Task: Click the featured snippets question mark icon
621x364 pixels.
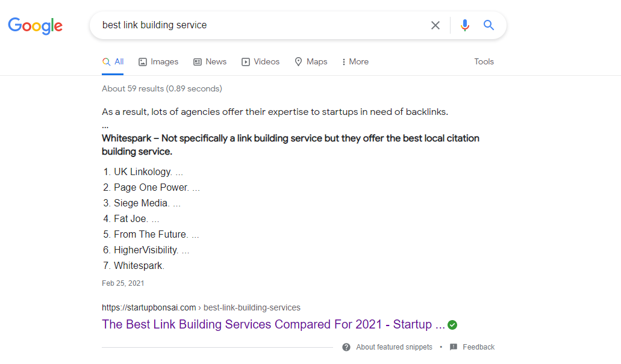Action: [x=346, y=347]
